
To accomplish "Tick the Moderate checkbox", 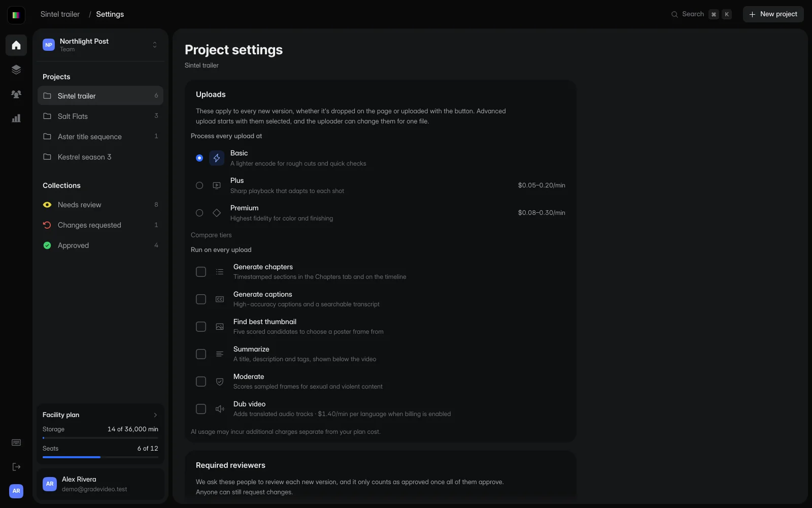I will pos(201,382).
